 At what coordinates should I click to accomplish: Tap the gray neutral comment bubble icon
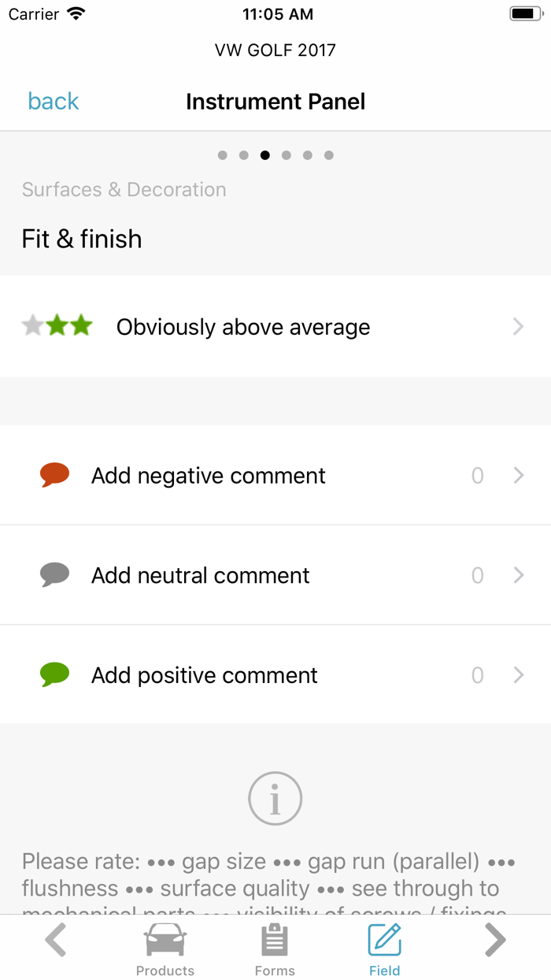[54, 575]
